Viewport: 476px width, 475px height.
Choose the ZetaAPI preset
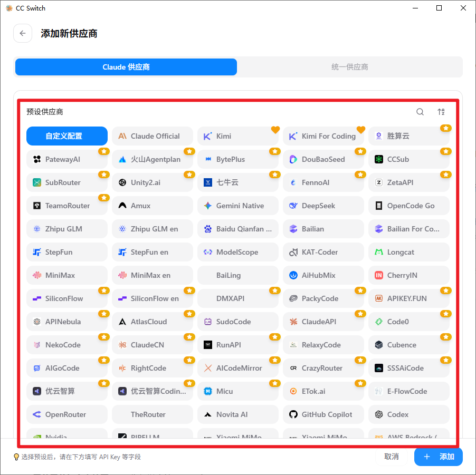coord(409,182)
